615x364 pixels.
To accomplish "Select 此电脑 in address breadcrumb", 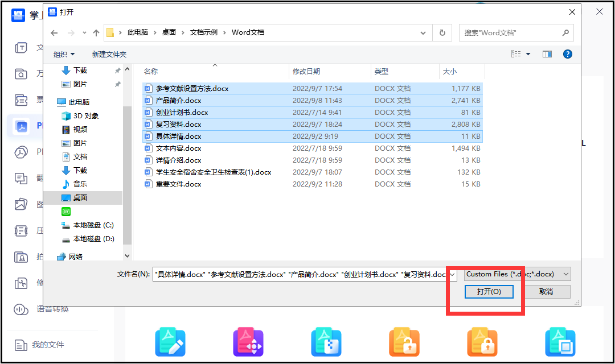I will (138, 32).
